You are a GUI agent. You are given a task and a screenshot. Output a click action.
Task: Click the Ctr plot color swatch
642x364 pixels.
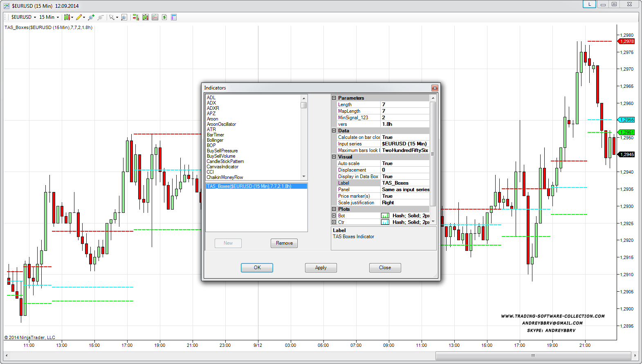(385, 222)
